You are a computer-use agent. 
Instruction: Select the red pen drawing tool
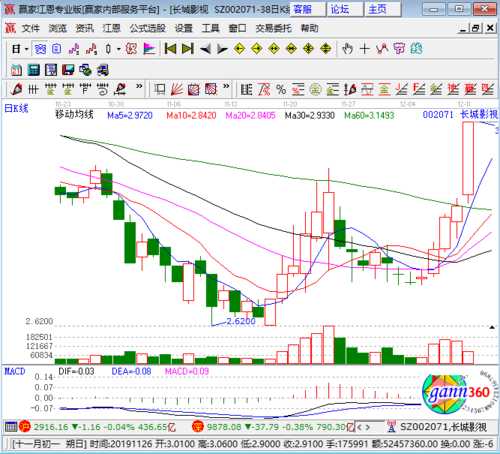pyautogui.click(x=16, y=89)
